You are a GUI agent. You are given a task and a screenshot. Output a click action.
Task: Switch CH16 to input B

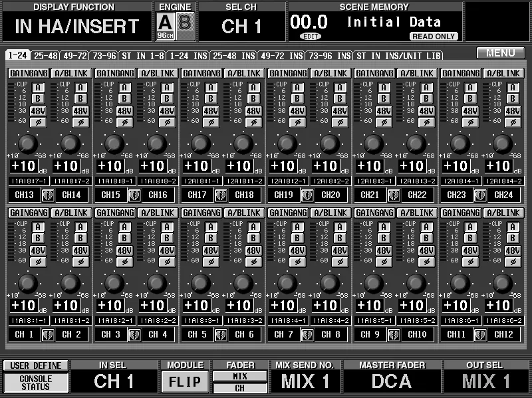(x=167, y=98)
